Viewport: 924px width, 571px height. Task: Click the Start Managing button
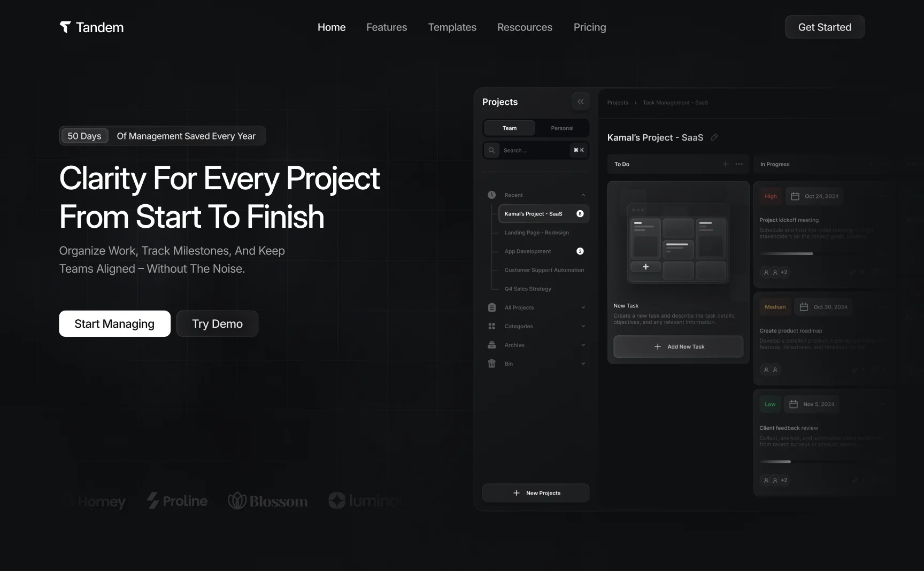(114, 323)
